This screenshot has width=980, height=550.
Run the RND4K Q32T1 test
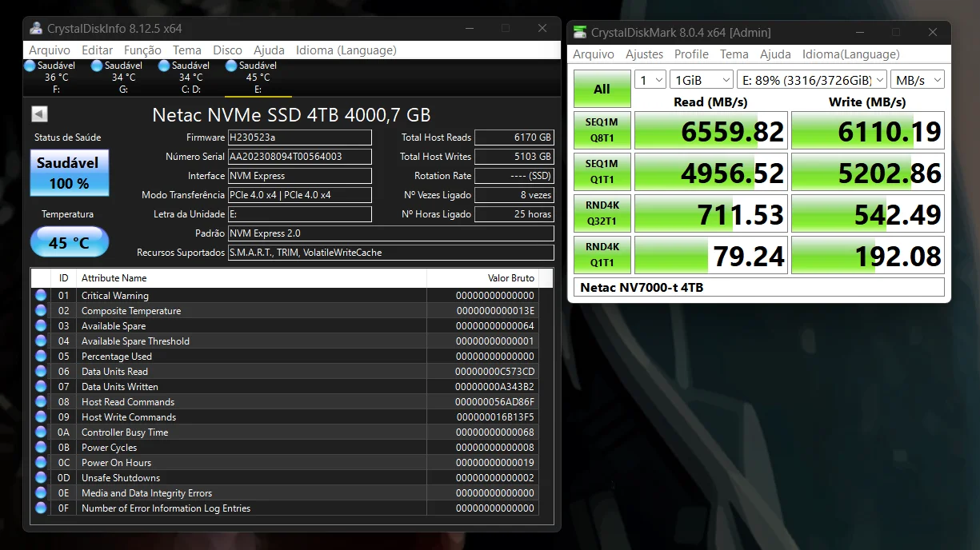point(602,213)
